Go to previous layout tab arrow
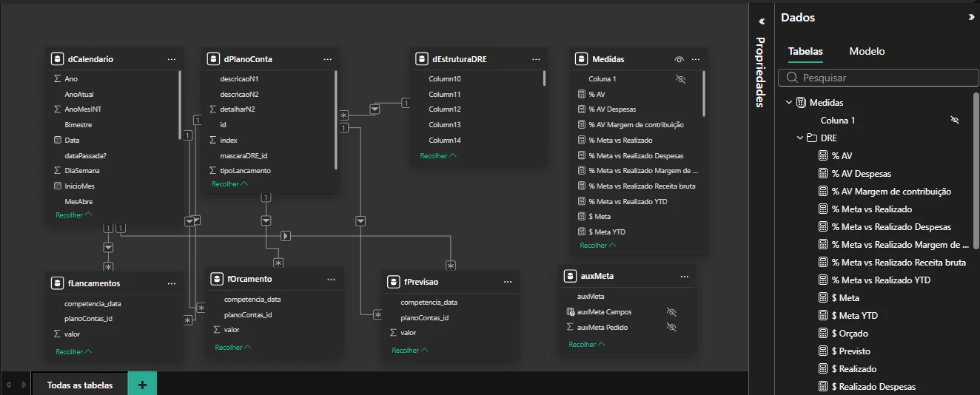Viewport: 980px width, 395px height. click(x=9, y=385)
